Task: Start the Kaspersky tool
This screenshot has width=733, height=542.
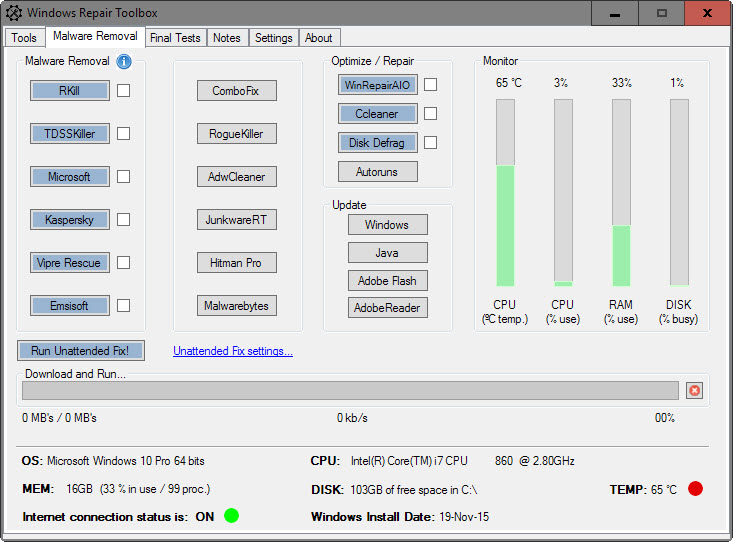Action: [x=70, y=219]
